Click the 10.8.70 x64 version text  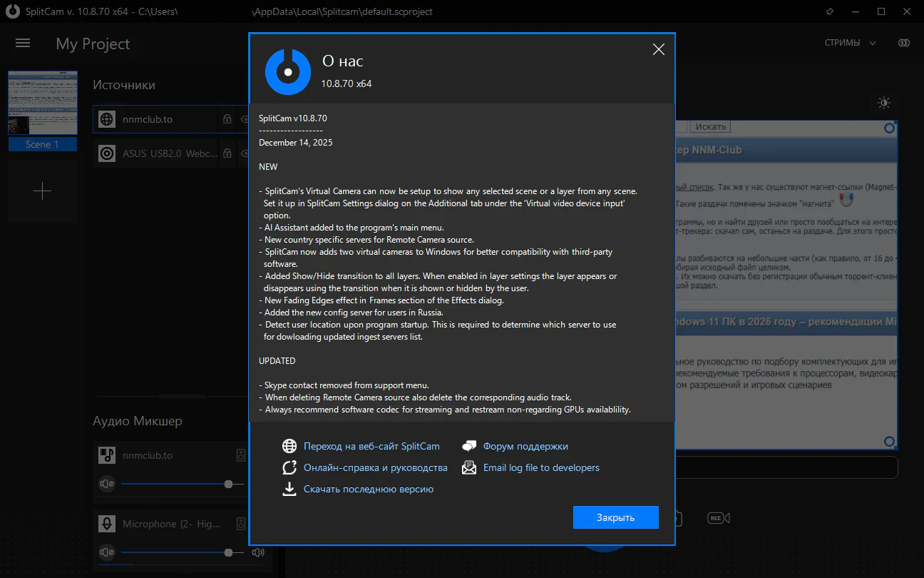pos(346,83)
